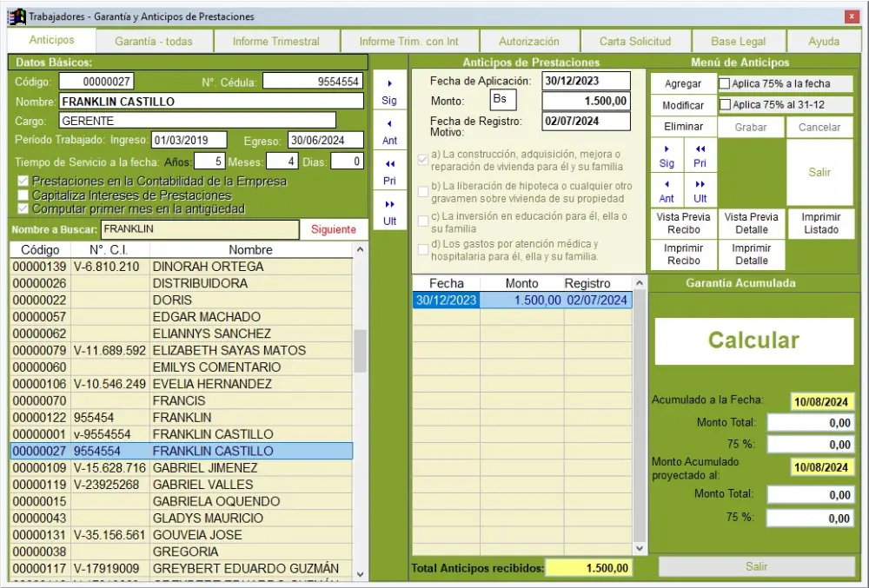Image resolution: width=869 pixels, height=588 pixels.
Task: Go to next worker with Sig arrow
Action: tap(389, 91)
